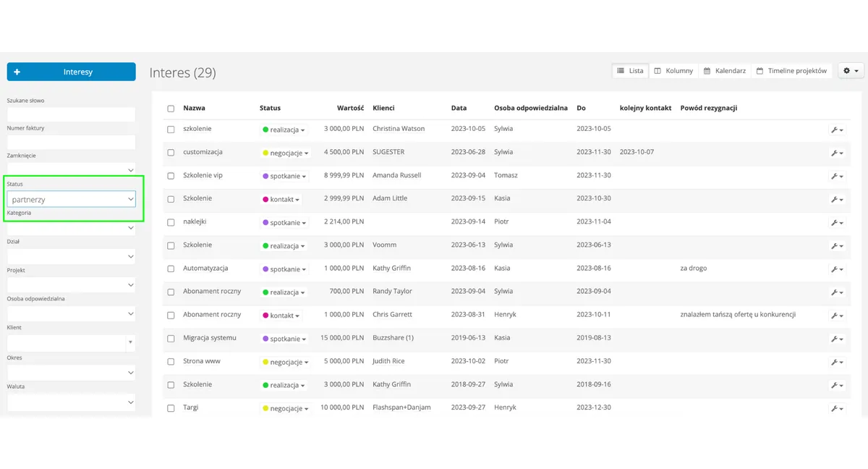
Task: Switch to Timeline projektów view
Action: [x=791, y=71]
